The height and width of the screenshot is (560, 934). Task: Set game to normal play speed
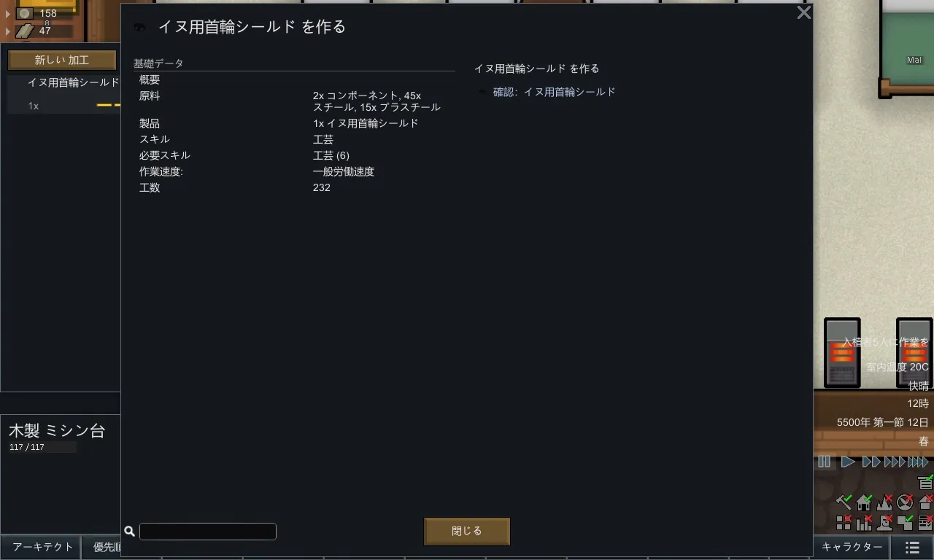[x=848, y=462]
